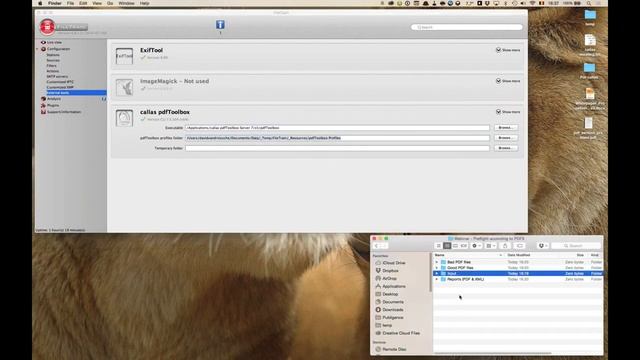Browse for the Executable path
Screen dimensions: 640x360
pyautogui.click(x=505, y=128)
